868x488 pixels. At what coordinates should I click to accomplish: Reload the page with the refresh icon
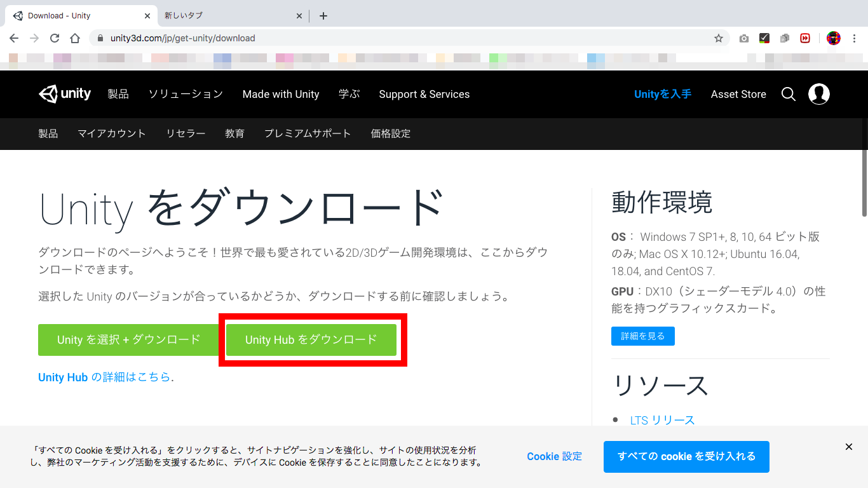pos(55,38)
